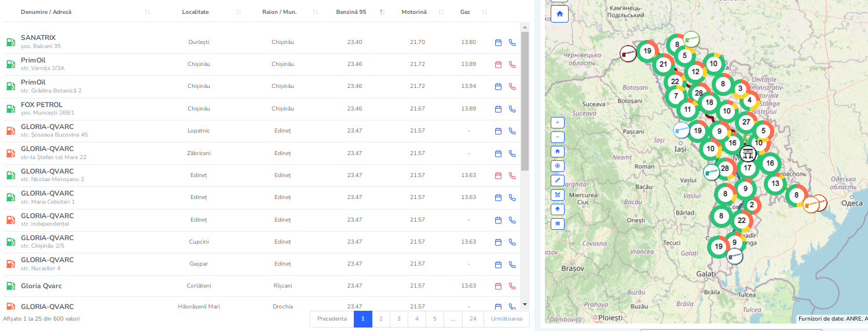The image size is (868, 331).
Task: Jump to page 24 in pagination
Action: 473,319
